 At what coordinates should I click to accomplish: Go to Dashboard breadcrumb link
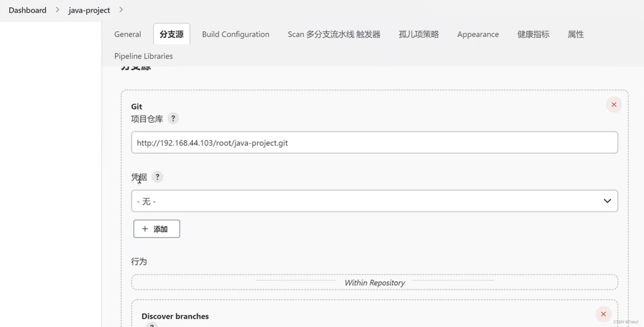[x=27, y=10]
